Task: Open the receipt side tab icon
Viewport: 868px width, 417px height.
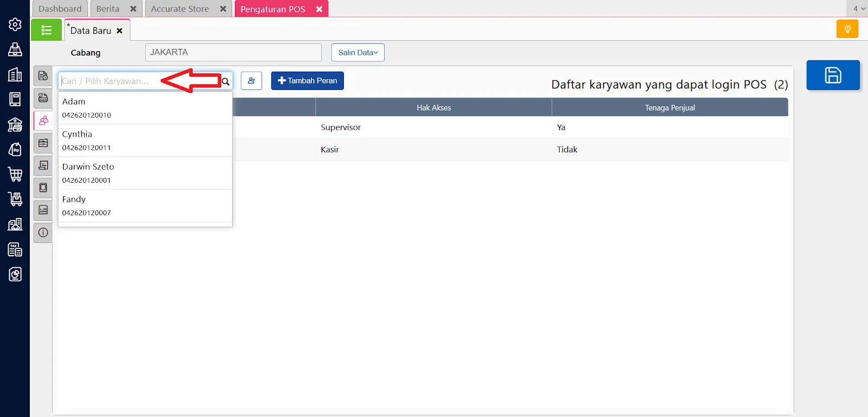Action: pyautogui.click(x=43, y=165)
